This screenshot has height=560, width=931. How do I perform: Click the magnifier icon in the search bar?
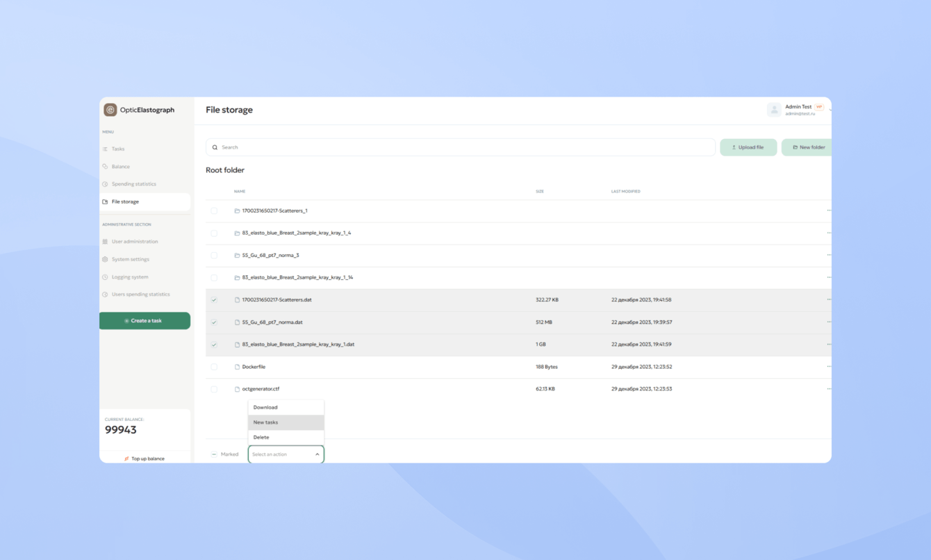coord(215,147)
